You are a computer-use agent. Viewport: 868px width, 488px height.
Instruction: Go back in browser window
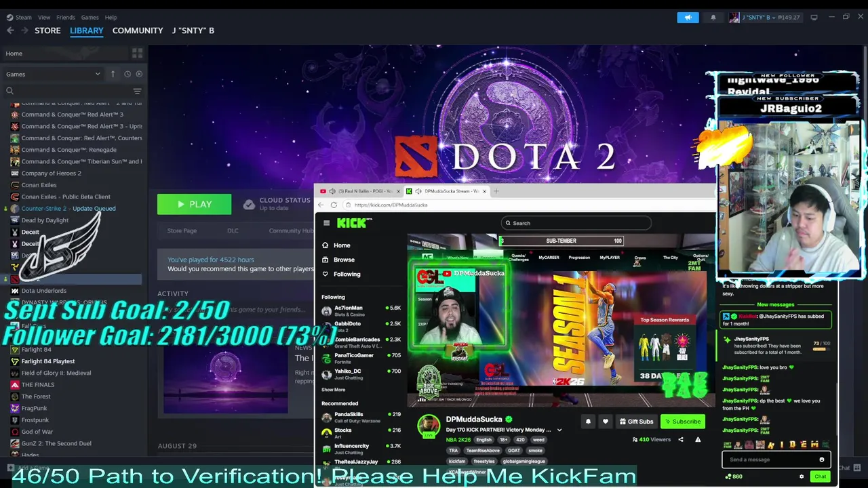321,205
